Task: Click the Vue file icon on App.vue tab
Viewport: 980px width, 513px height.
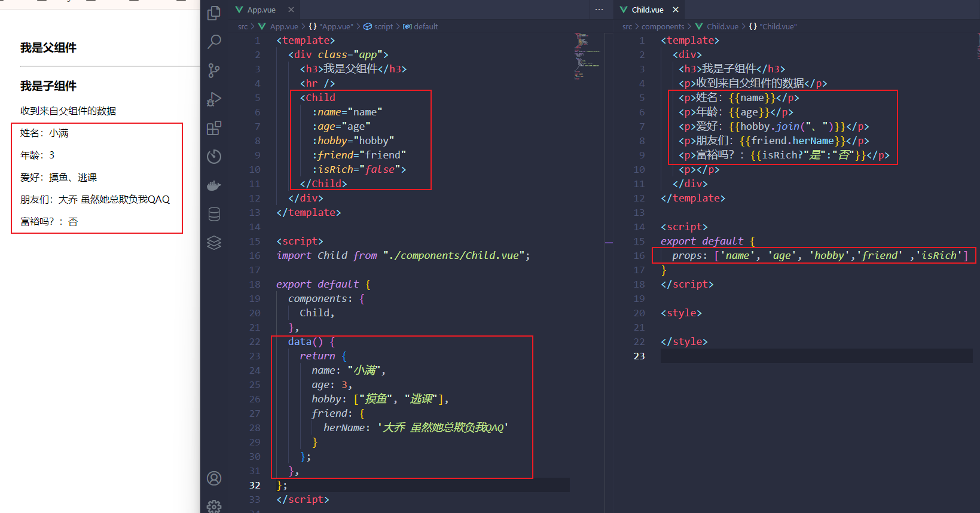Action: tap(239, 10)
